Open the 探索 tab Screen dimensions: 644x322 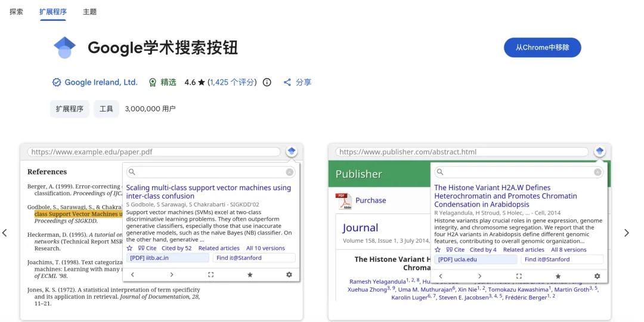(17, 11)
